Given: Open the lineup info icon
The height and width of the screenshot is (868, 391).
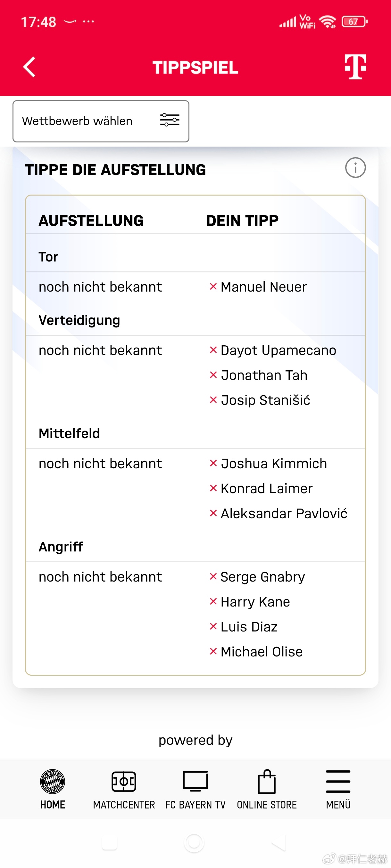Looking at the screenshot, I should click(355, 167).
